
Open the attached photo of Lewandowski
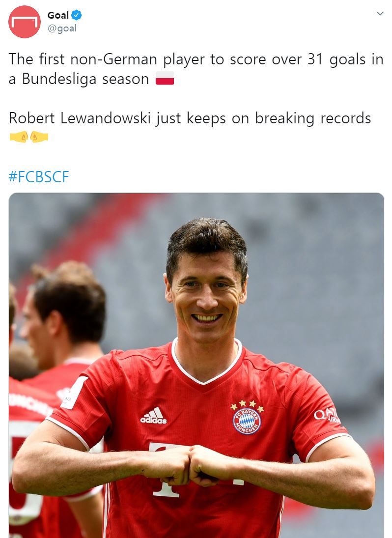click(196, 365)
